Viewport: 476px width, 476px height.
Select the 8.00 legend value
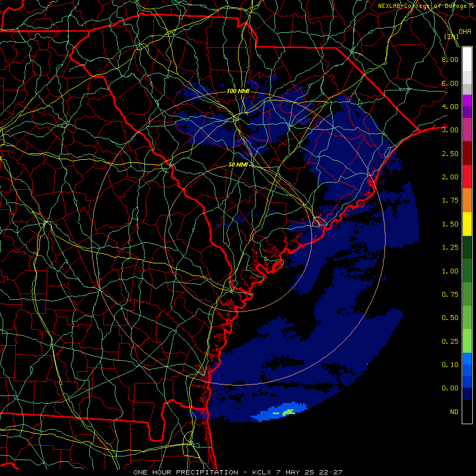click(x=450, y=59)
